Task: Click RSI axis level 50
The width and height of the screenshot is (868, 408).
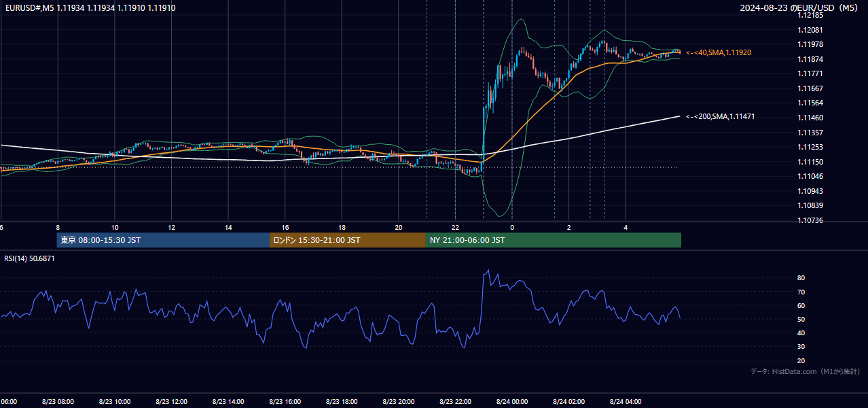Action: tap(801, 319)
